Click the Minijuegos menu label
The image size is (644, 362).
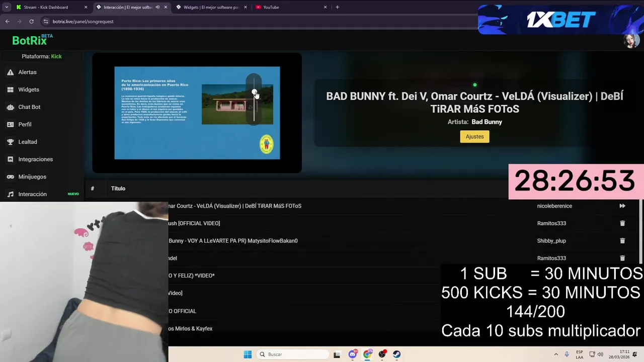tap(32, 177)
